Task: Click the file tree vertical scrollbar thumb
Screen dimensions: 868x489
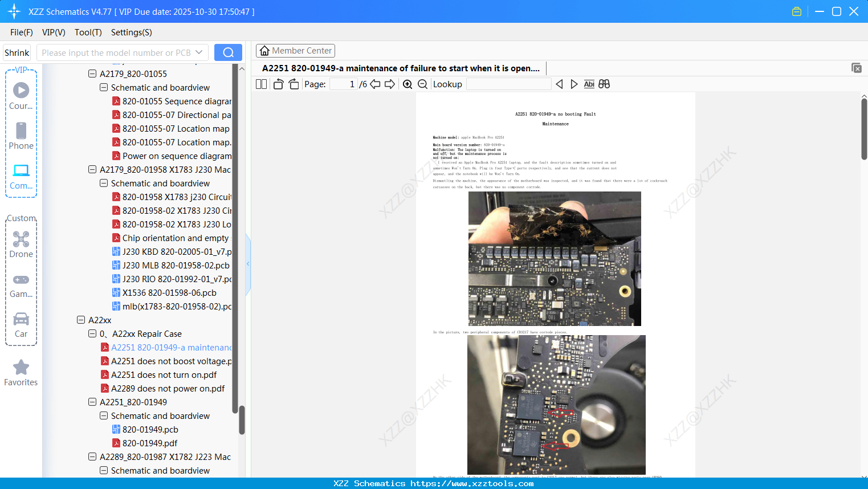Action: click(242, 420)
